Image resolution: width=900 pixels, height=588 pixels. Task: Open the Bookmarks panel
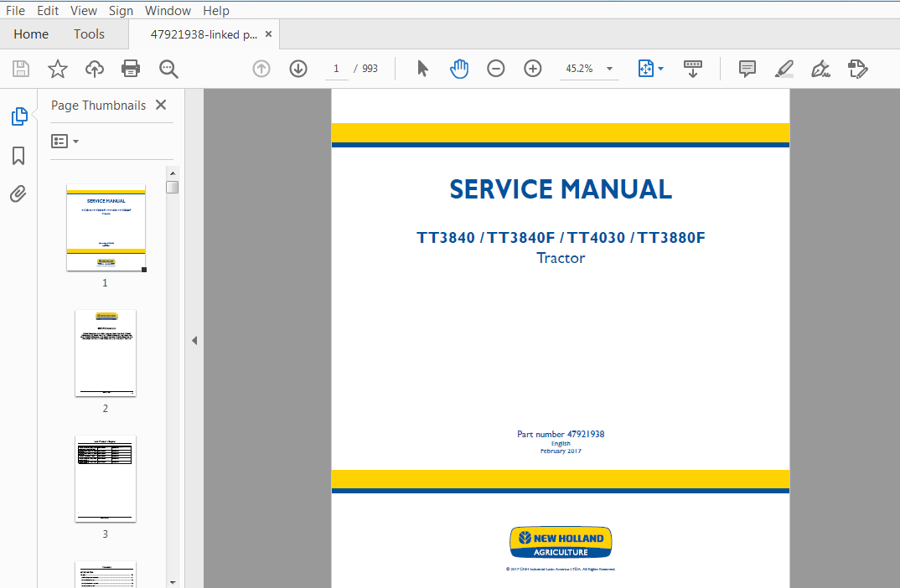[18, 156]
